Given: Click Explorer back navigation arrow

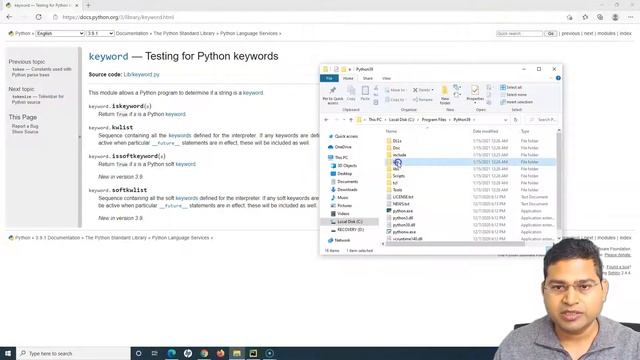Looking at the screenshot, I should point(326,120).
